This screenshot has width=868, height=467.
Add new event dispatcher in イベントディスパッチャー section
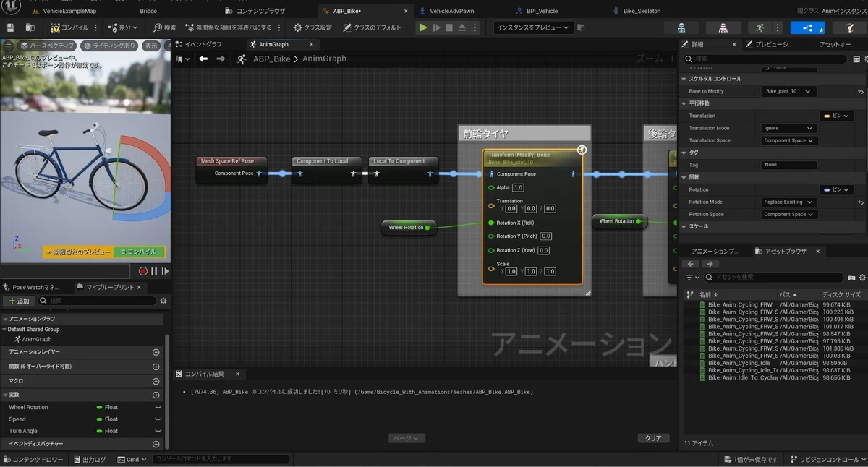[156, 445]
